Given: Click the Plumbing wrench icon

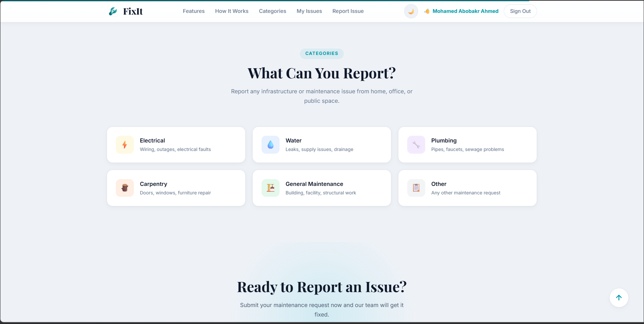Looking at the screenshot, I should [416, 145].
